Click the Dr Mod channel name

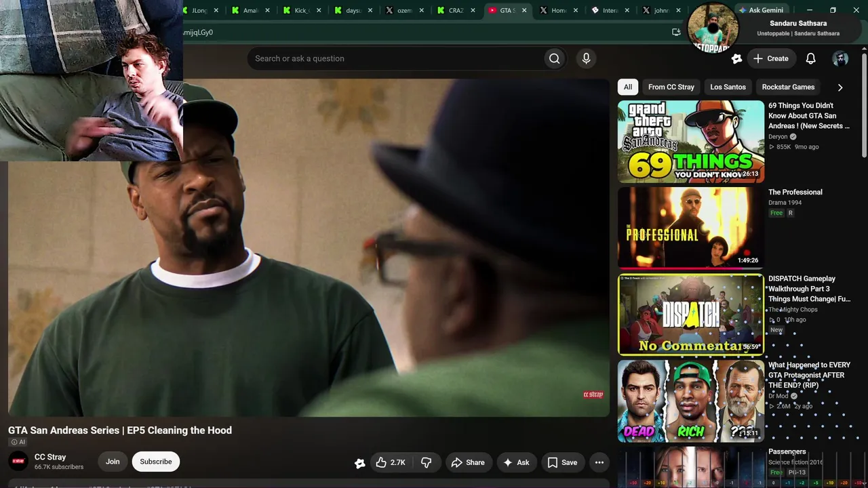[x=778, y=396]
